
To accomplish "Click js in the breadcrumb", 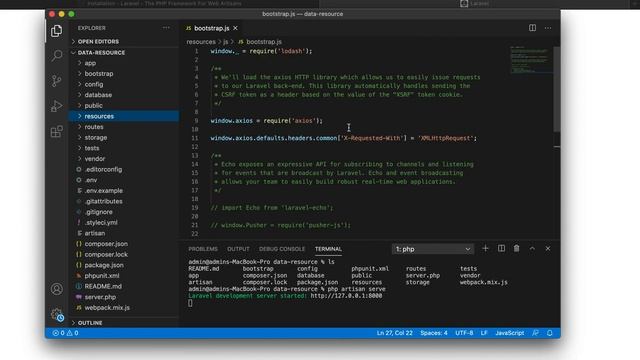I will click(225, 42).
